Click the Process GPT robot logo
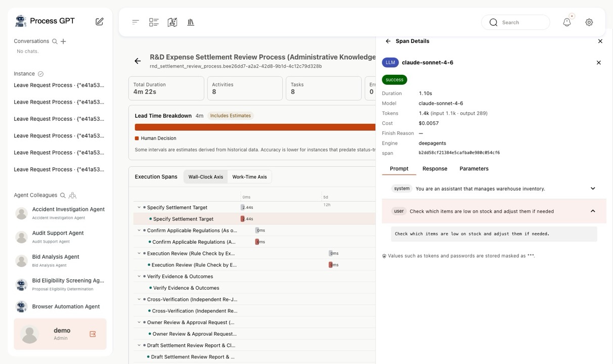Screen dimensions: 613x364 click(x=21, y=21)
